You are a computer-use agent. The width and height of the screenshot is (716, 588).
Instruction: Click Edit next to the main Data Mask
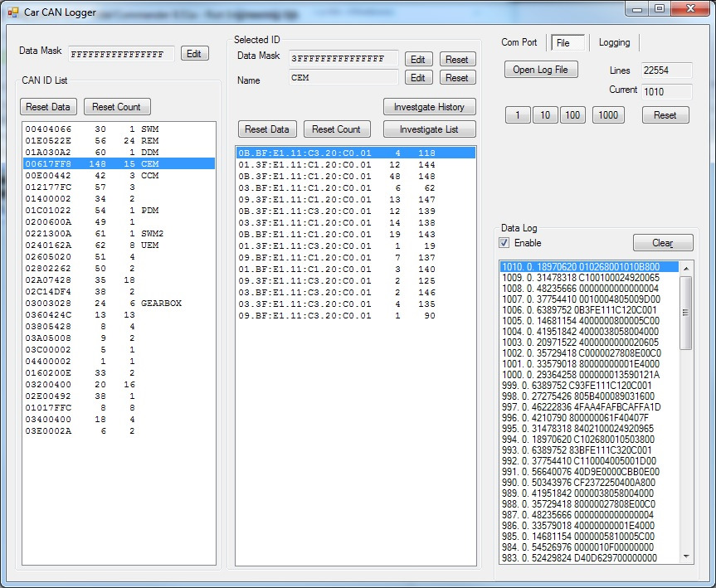coord(194,53)
